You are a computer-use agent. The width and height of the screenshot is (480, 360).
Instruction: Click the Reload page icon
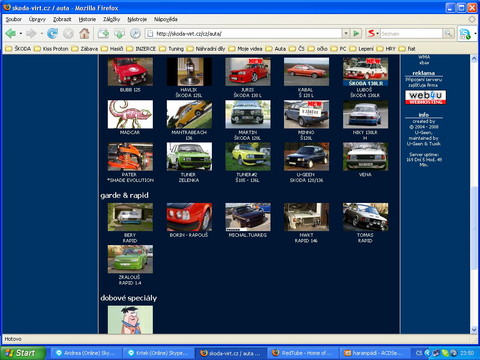coord(52,33)
